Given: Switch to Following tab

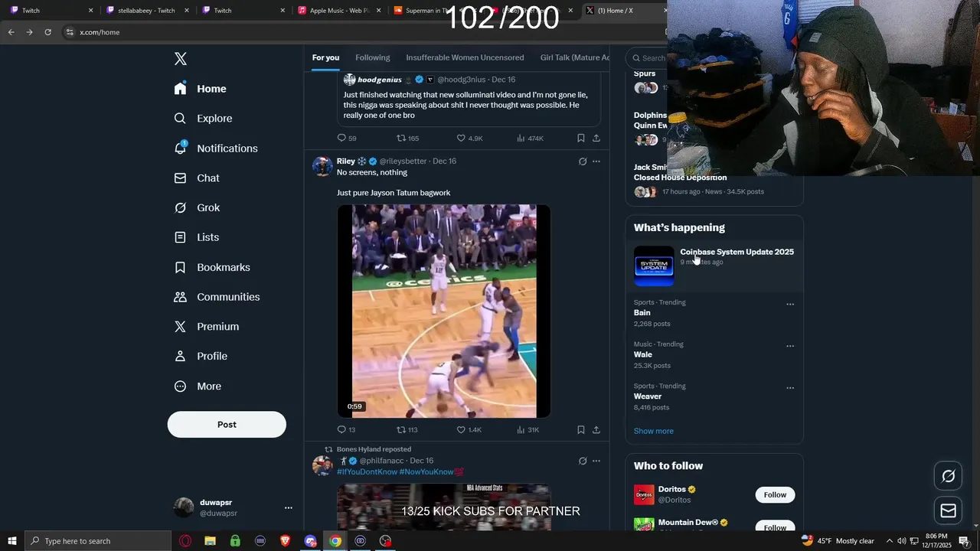Looking at the screenshot, I should pos(373,57).
